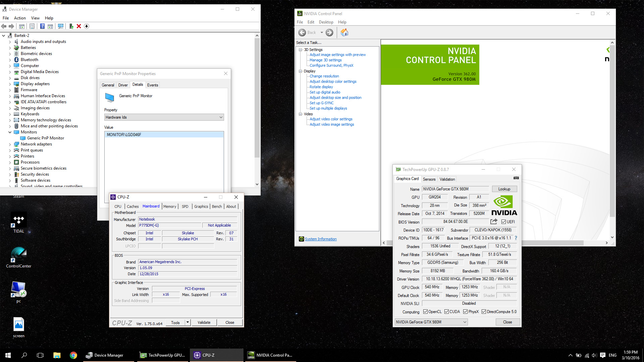Expand the Display adapters node
This screenshot has height=362, width=644.
[x=10, y=84]
